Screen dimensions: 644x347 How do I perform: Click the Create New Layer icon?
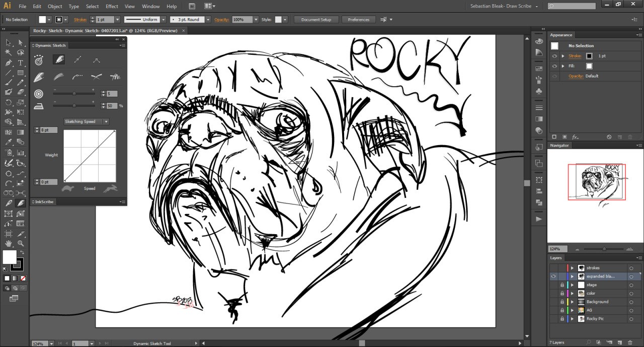pos(620,342)
